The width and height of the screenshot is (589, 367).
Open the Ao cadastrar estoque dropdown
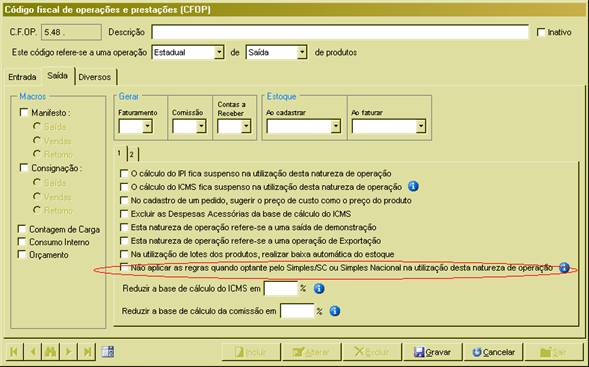336,126
